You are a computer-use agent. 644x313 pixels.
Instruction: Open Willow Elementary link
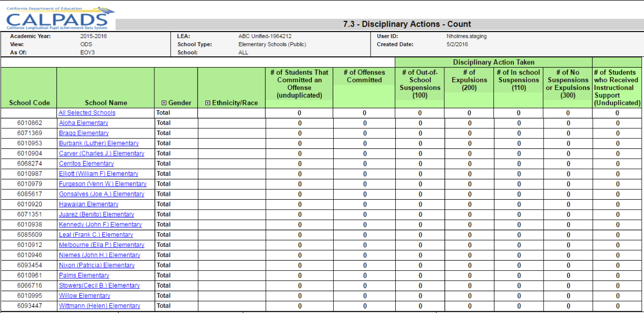85,296
